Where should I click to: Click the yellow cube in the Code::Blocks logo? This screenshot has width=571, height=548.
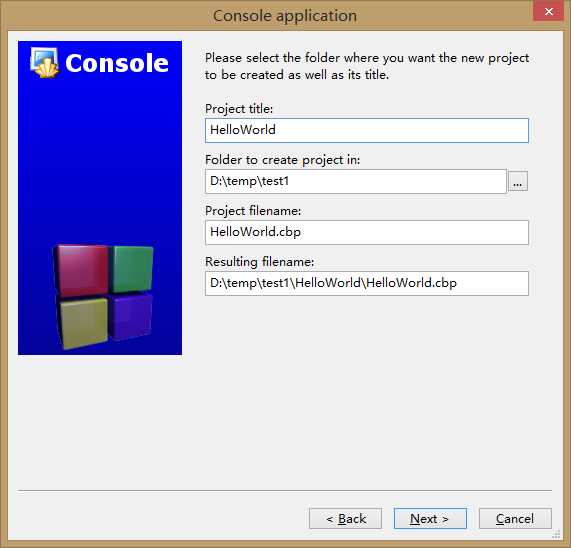tap(83, 323)
